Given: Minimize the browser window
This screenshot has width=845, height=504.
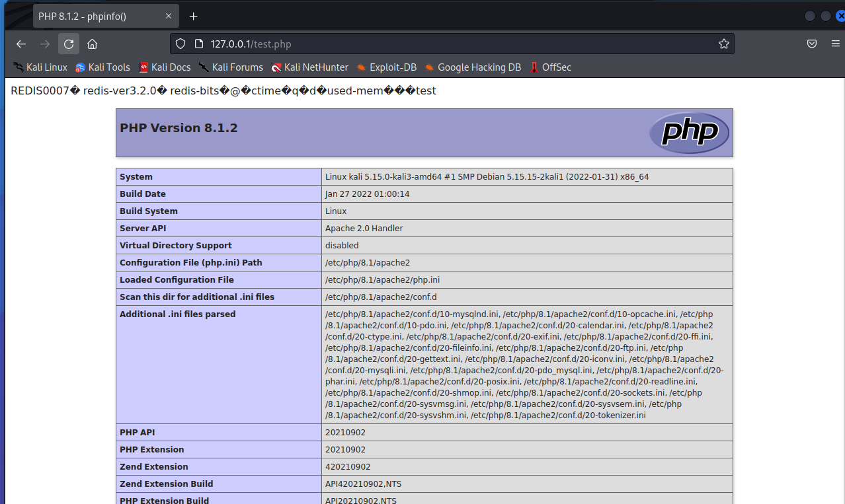Looking at the screenshot, I should pyautogui.click(x=811, y=16).
